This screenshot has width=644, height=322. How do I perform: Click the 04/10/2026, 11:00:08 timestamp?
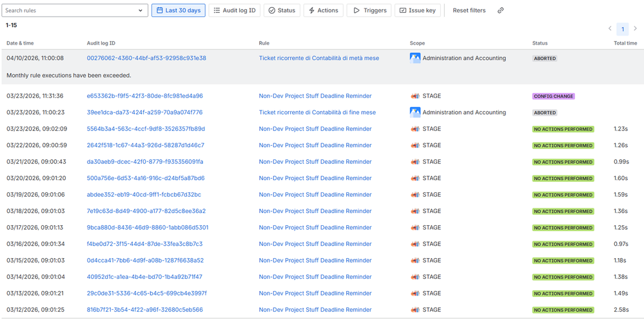35,58
